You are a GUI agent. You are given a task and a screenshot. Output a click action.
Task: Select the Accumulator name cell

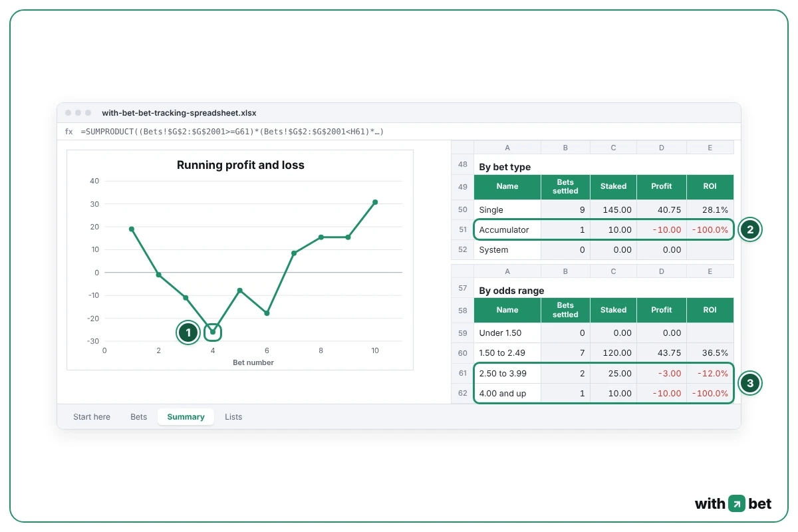point(507,230)
